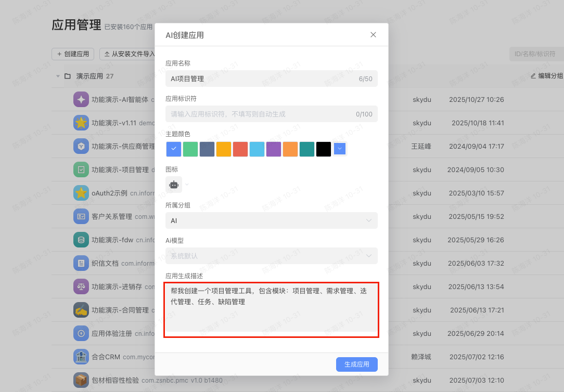Viewport: 564px width, 392px height.
Task: Click the 功能演示-供应商管理 hexagon icon
Action: tap(81, 146)
